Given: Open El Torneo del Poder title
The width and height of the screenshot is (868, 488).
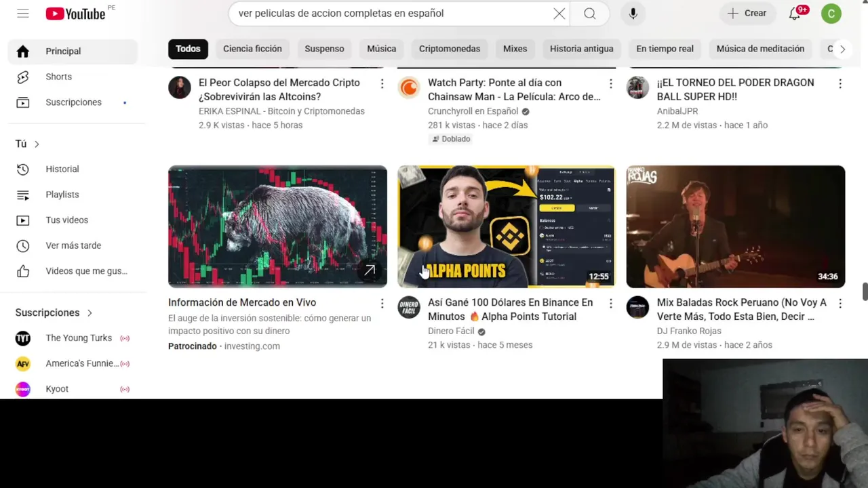Looking at the screenshot, I should pos(735,89).
